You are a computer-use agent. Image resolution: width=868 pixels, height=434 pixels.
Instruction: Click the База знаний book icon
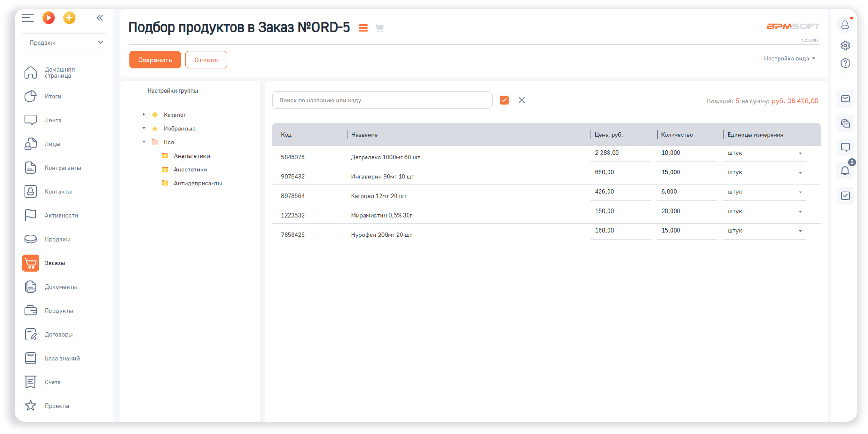point(30,358)
